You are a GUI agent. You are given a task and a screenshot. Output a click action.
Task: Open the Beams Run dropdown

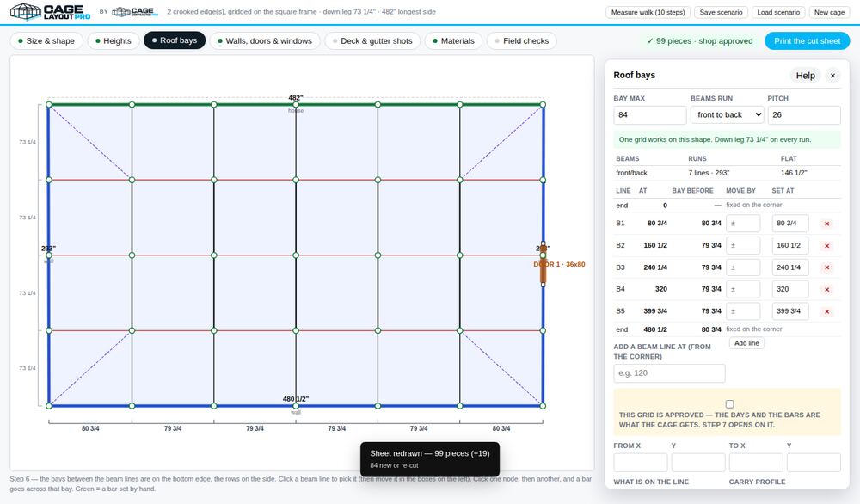coord(728,114)
